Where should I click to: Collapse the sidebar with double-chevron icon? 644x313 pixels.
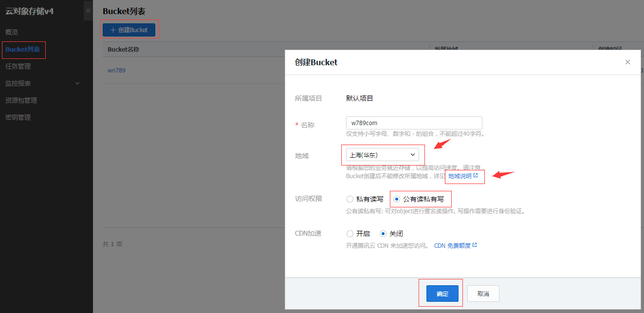88,10
